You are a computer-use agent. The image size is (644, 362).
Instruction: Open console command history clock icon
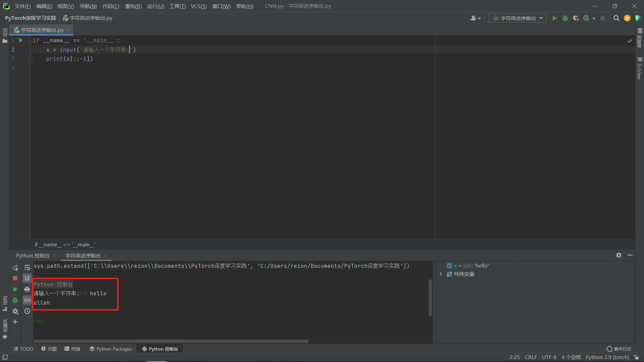click(x=27, y=311)
